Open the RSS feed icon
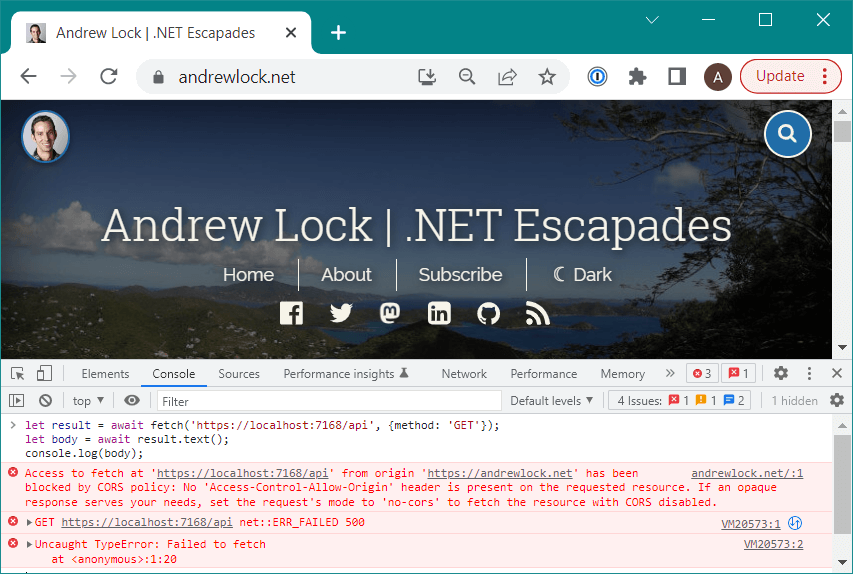 537,314
